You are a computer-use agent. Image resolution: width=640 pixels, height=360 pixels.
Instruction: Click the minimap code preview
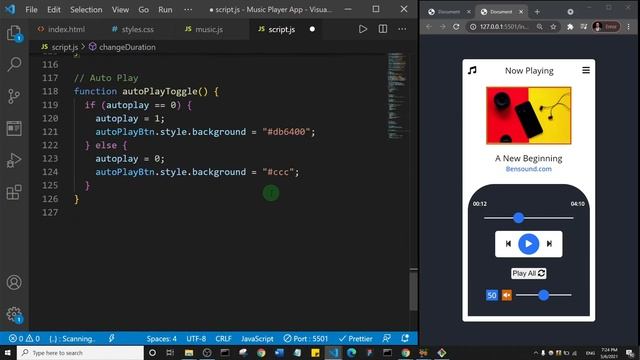tap(397, 96)
